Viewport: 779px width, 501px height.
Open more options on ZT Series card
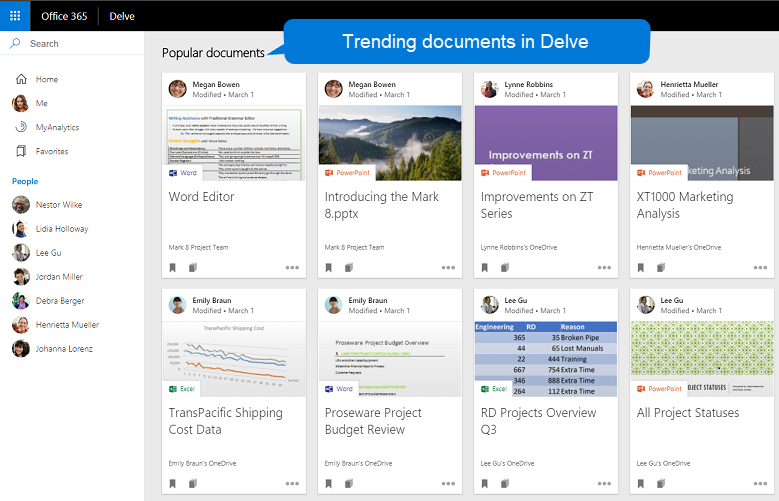[x=604, y=267]
